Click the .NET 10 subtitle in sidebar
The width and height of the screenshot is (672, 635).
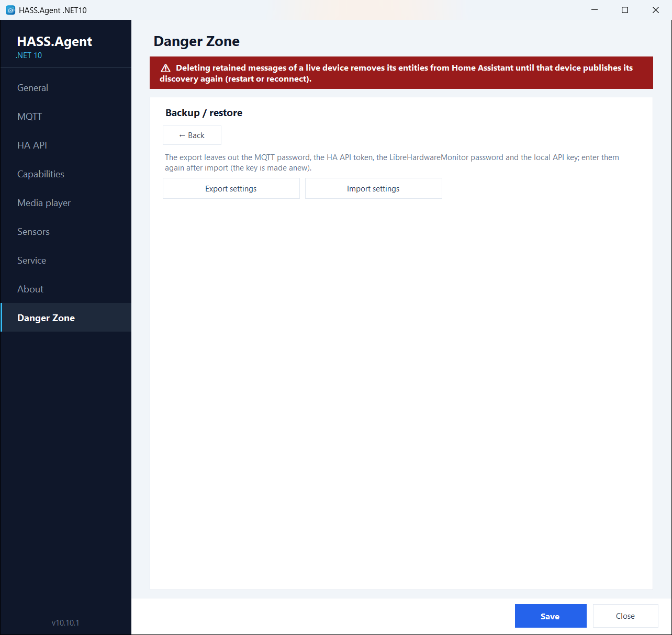(29, 55)
